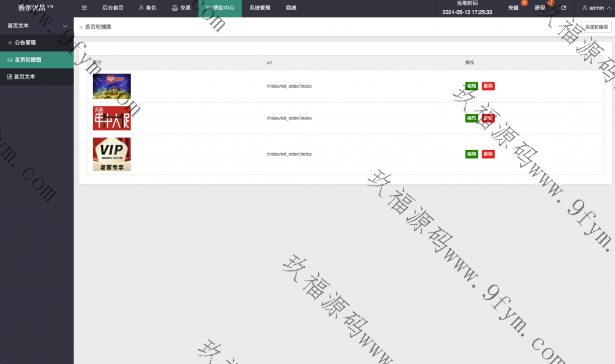Click the refresh icon in top bar
This screenshot has width=615, height=364.
coord(563,8)
